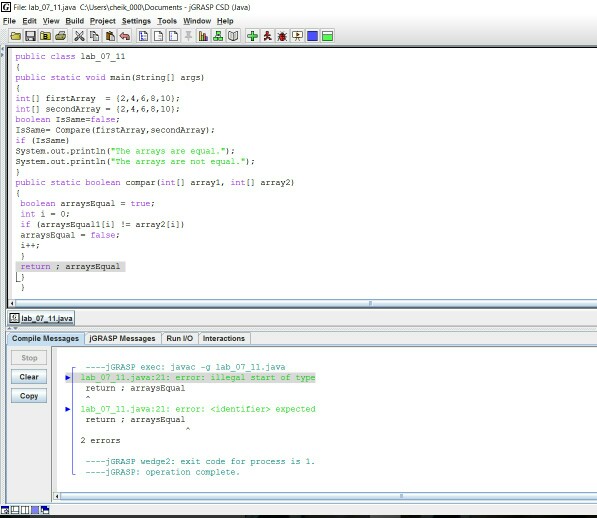Toggle line numbers with the page icon
The height and width of the screenshot is (518, 597).
tap(174, 37)
